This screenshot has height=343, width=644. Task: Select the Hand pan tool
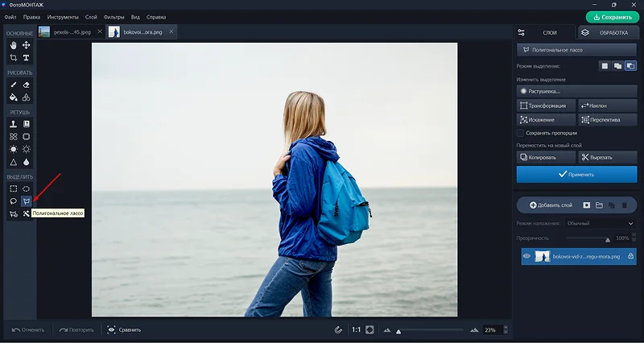pyautogui.click(x=14, y=45)
